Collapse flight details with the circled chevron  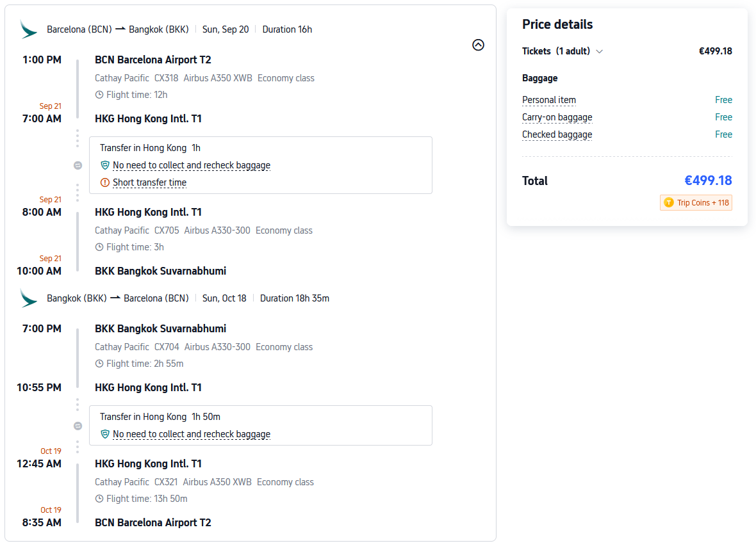pyautogui.click(x=478, y=45)
